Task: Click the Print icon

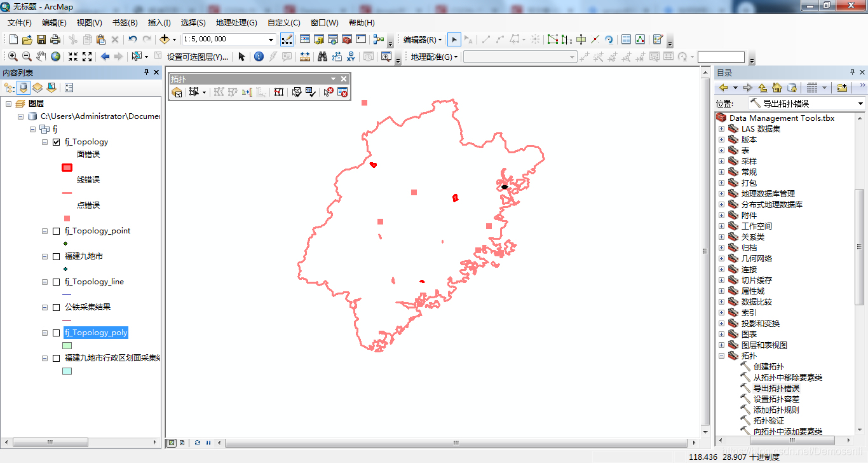Action: click(55, 39)
